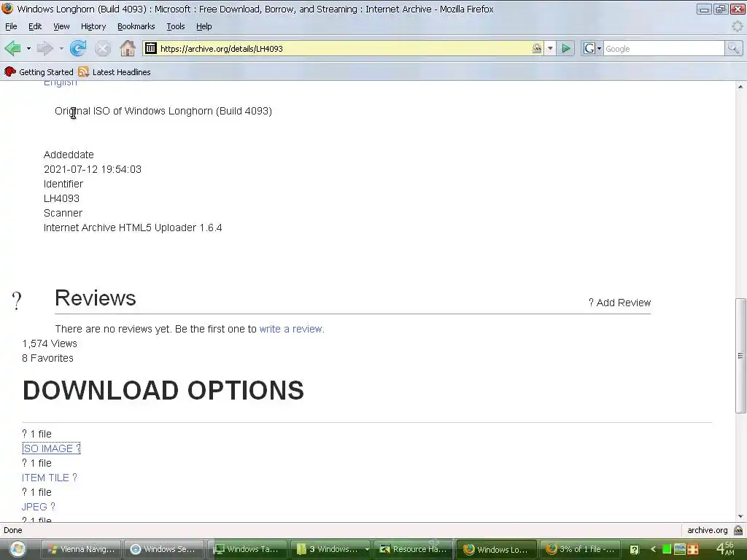Image resolution: width=747 pixels, height=560 pixels.
Task: Click the tray icon with four white squares
Action: click(693, 549)
